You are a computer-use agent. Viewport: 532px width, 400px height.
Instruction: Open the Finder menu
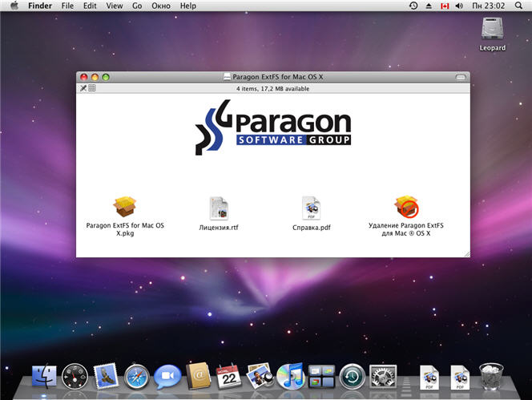point(40,6)
